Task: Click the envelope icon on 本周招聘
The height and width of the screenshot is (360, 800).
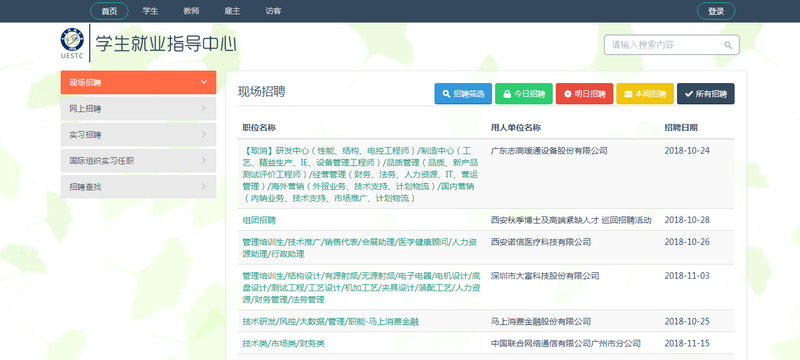Action: click(x=629, y=94)
